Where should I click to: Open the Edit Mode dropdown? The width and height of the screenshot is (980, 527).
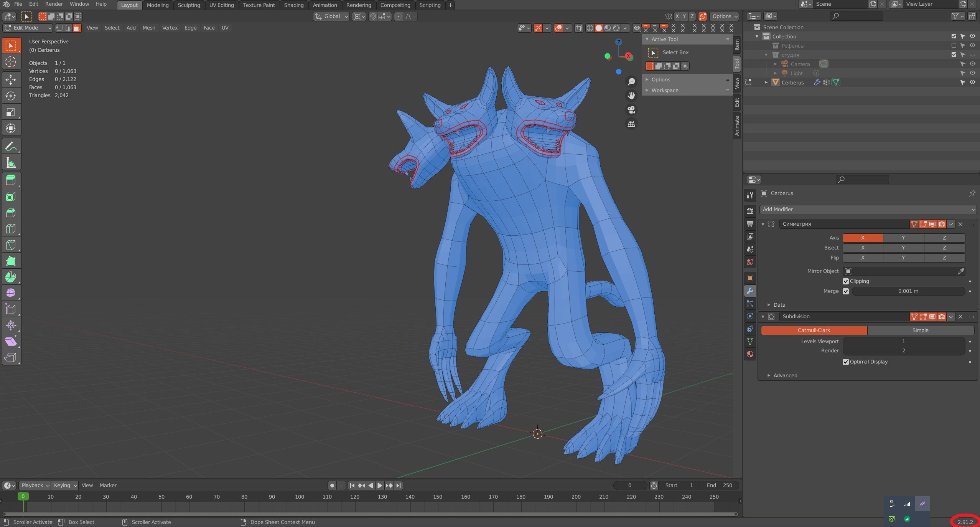[x=28, y=28]
